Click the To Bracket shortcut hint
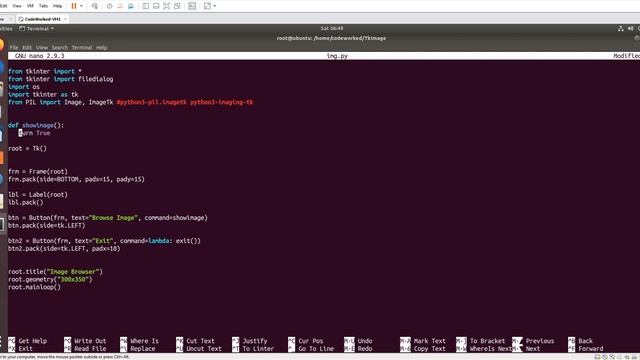This screenshot has height=360, width=640. (481, 341)
